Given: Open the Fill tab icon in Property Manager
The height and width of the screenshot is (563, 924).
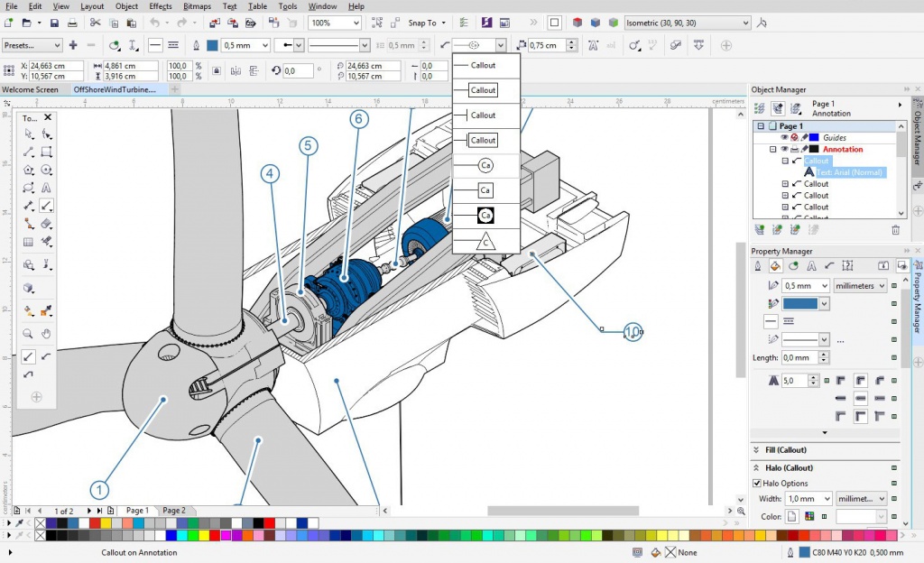Looking at the screenshot, I should pyautogui.click(x=775, y=266).
